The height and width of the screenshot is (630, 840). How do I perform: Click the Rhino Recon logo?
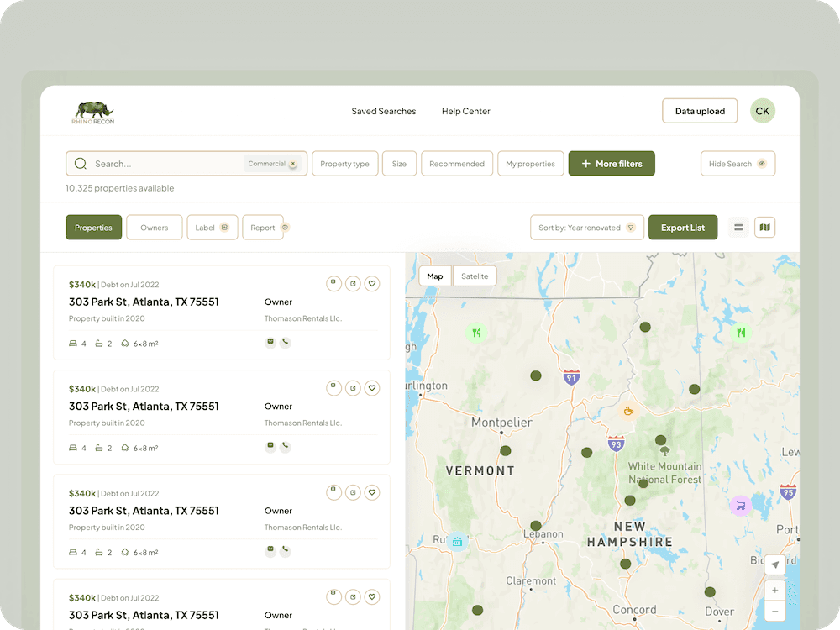93,113
